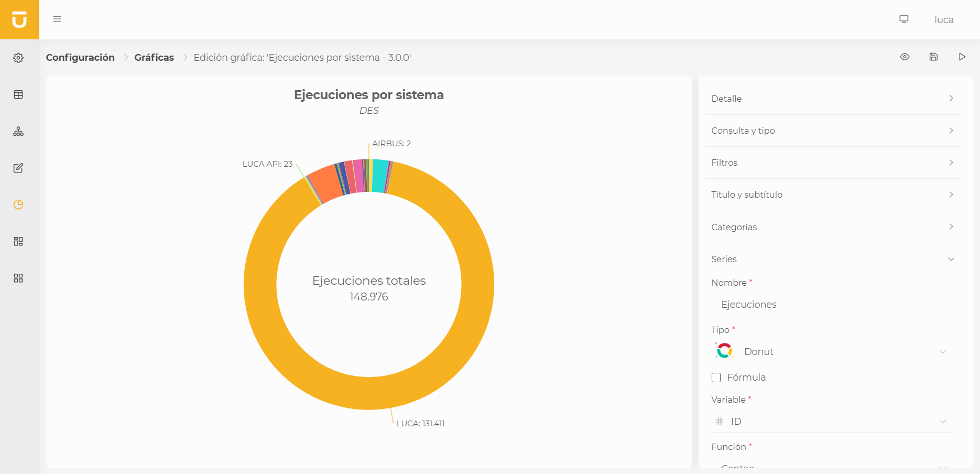Screen dimensions: 980x474
Task: Go to Configuración breadcrumb
Action: click(x=80, y=58)
